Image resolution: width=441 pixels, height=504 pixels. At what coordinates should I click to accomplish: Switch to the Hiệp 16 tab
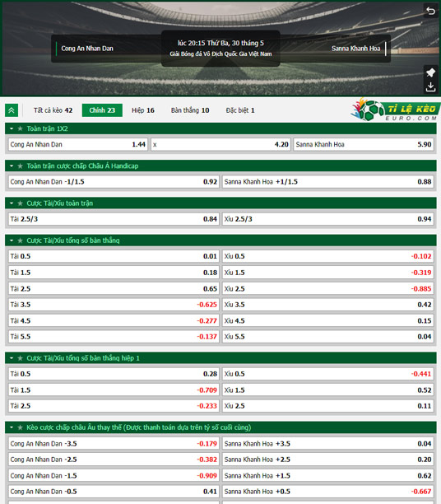tap(143, 110)
